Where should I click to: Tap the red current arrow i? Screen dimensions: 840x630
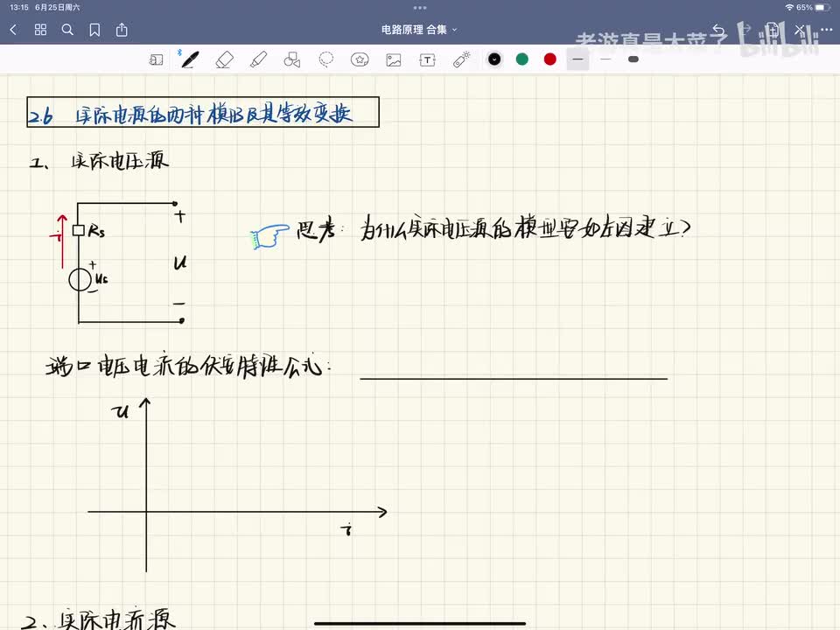pyautogui.click(x=60, y=241)
